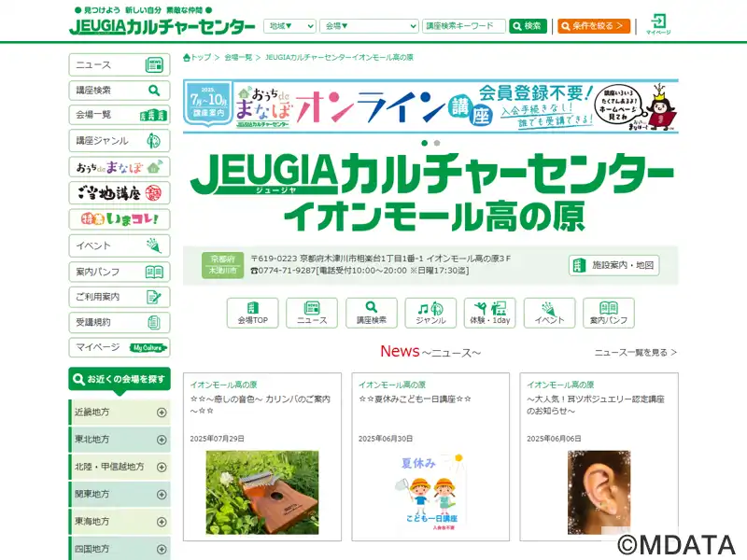The width and height of the screenshot is (747, 560).
Task: Open the 会場 dropdown
Action: [369, 26]
